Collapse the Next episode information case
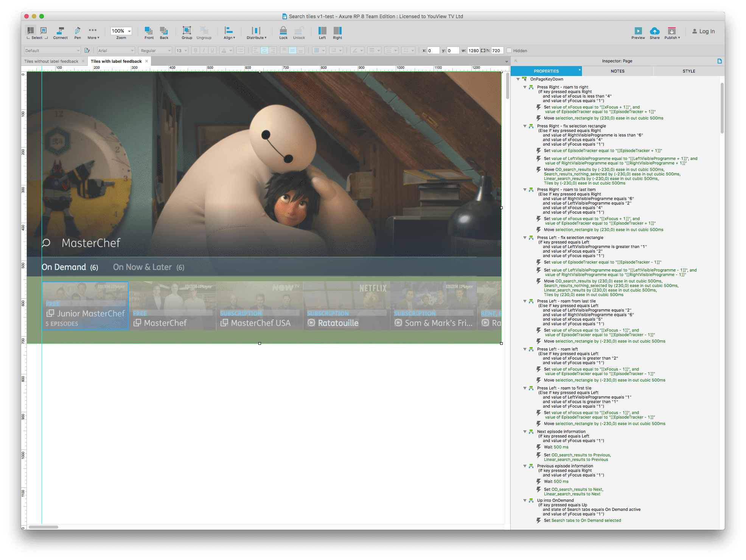This screenshot has height=560, width=746. click(x=525, y=432)
